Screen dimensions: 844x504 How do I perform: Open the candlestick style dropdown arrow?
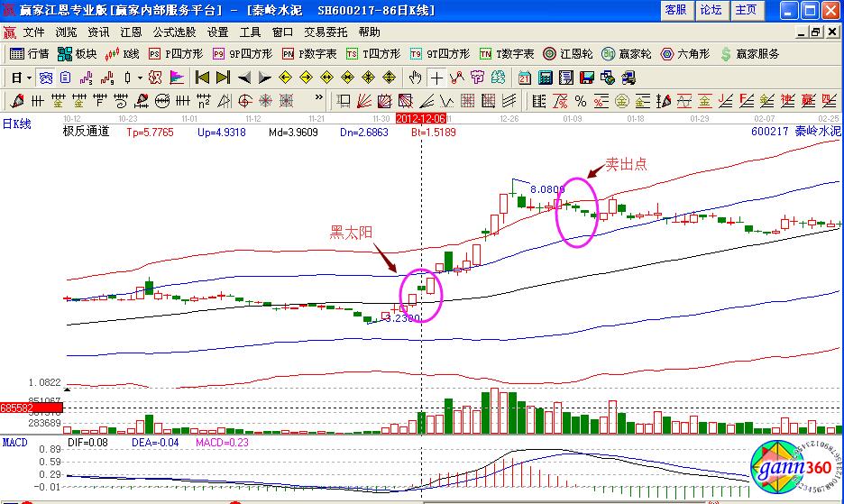click(139, 78)
